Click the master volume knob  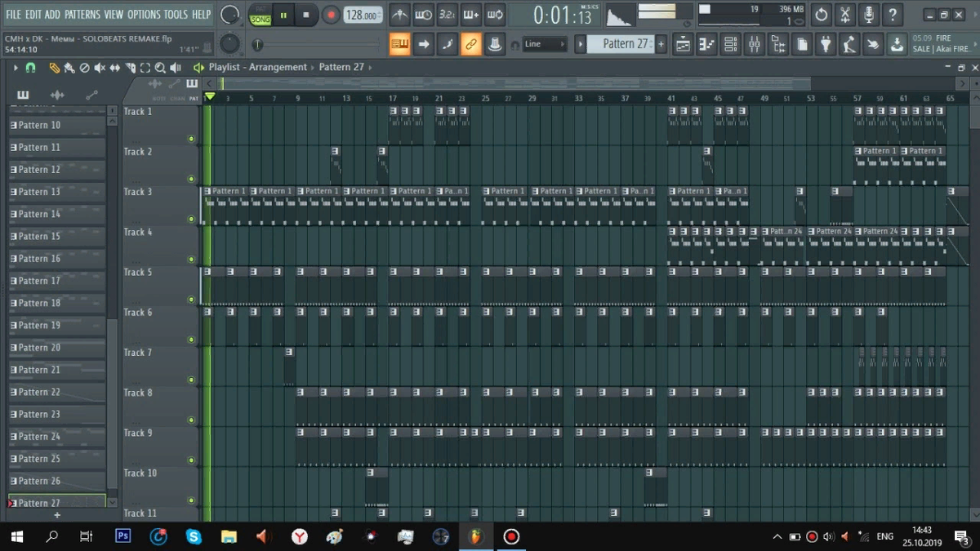click(x=230, y=15)
